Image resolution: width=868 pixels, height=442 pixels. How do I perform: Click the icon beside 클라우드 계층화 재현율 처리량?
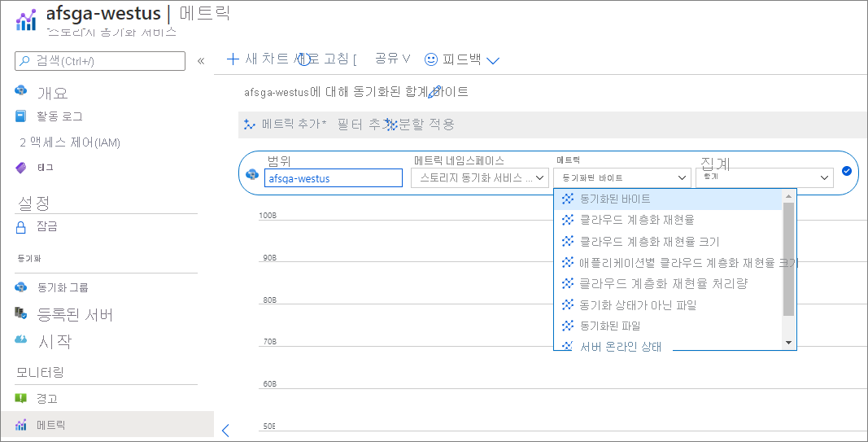(x=567, y=283)
